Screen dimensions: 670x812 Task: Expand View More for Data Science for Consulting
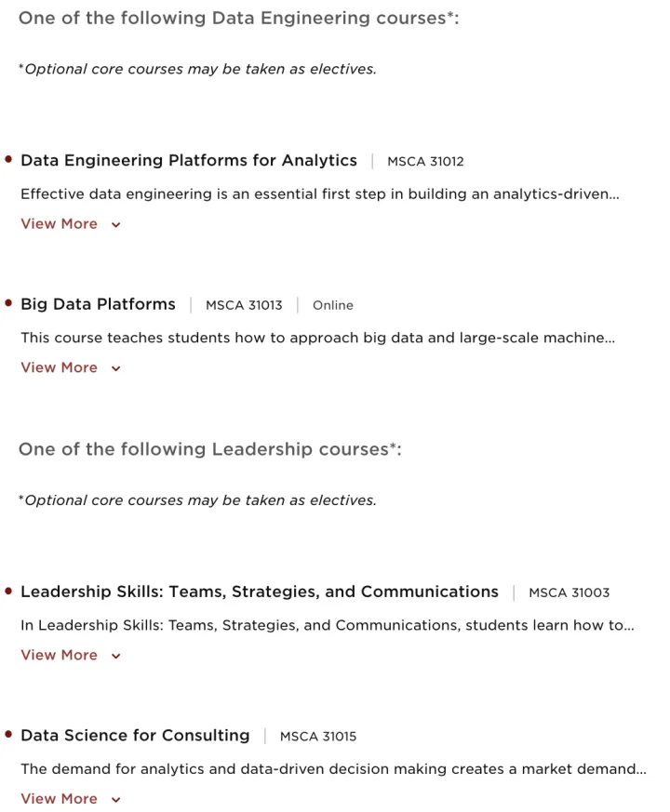[60, 799]
